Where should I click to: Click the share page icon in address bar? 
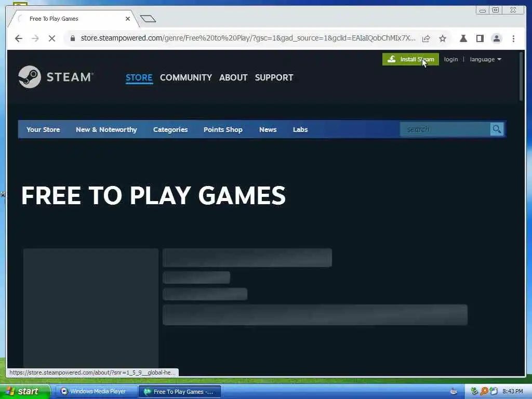(426, 38)
